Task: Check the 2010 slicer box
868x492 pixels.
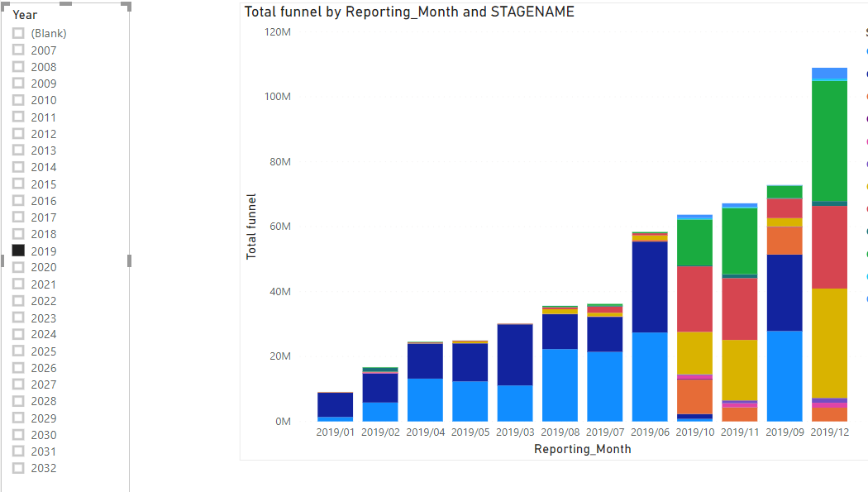Action: 18,100
